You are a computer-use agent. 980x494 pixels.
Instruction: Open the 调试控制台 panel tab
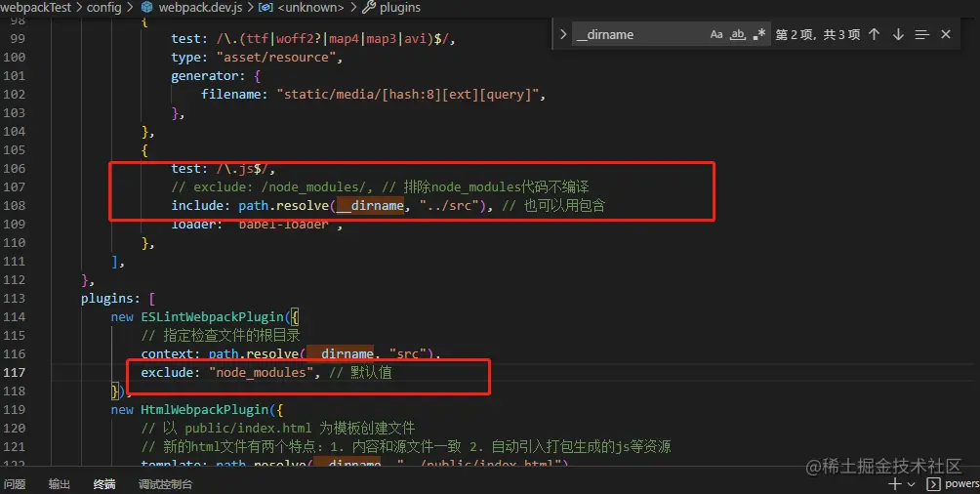(x=166, y=484)
